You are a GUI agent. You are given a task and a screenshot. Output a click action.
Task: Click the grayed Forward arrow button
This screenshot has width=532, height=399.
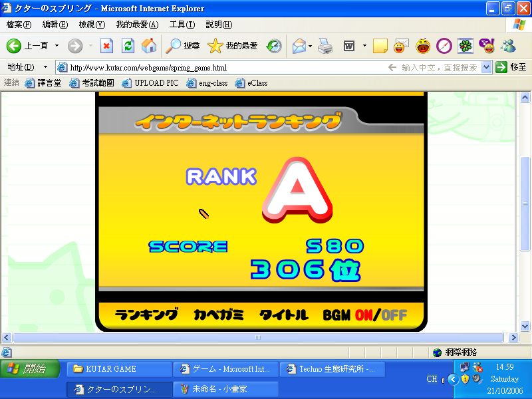tap(75, 46)
